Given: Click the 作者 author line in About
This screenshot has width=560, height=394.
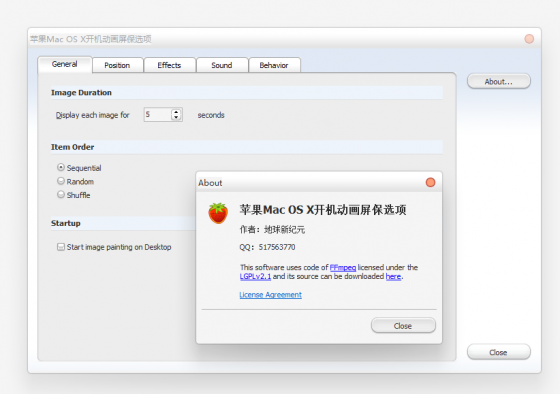Looking at the screenshot, I should click(x=272, y=230).
